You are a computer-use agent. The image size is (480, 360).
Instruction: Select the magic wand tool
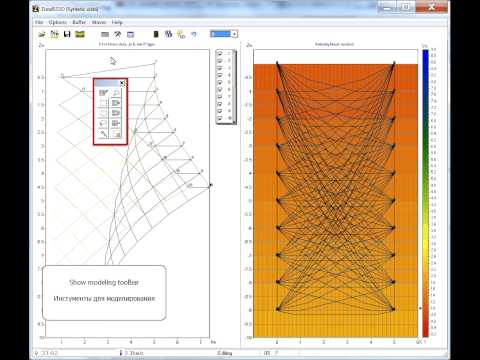point(103,134)
